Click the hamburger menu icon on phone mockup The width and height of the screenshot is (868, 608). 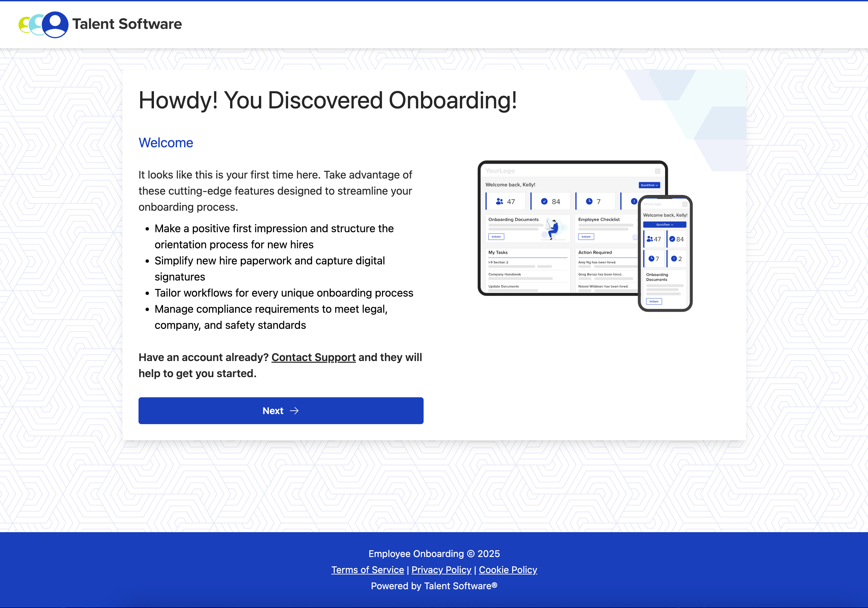[x=685, y=204]
